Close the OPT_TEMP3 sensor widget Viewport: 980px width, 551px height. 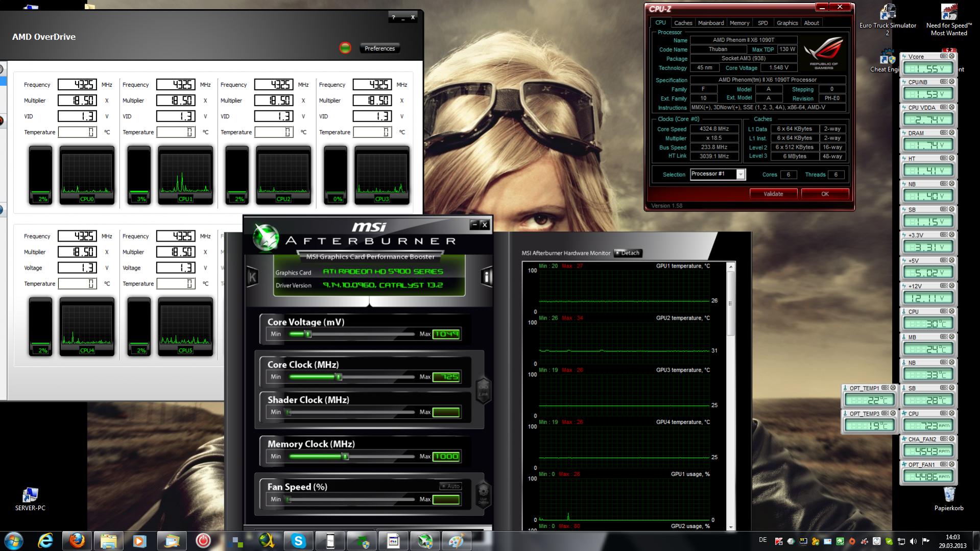tap(893, 414)
